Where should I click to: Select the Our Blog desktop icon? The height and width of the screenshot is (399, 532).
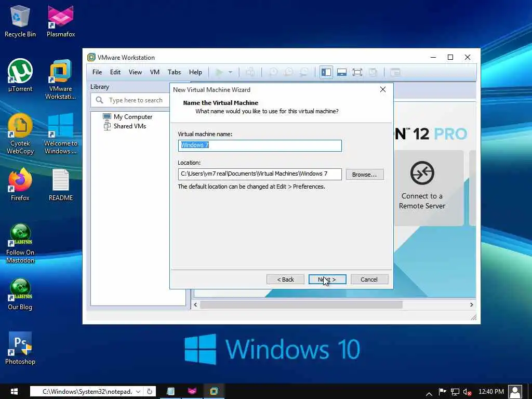coord(20,295)
